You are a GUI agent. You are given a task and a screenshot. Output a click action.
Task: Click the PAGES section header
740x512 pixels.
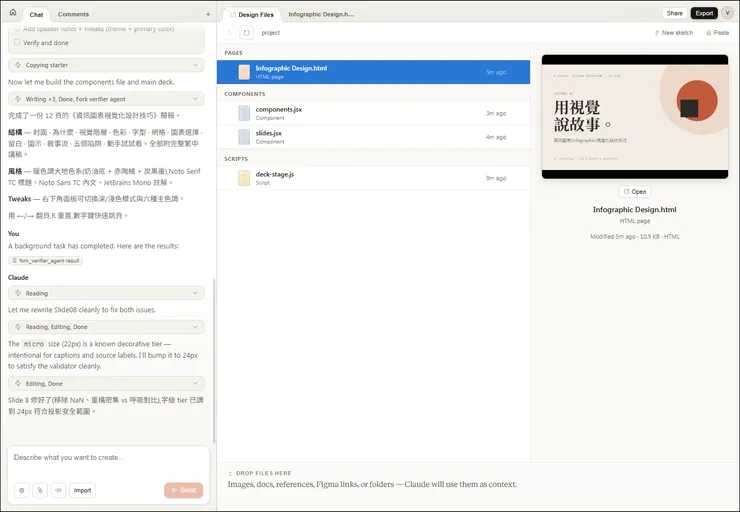coord(233,53)
